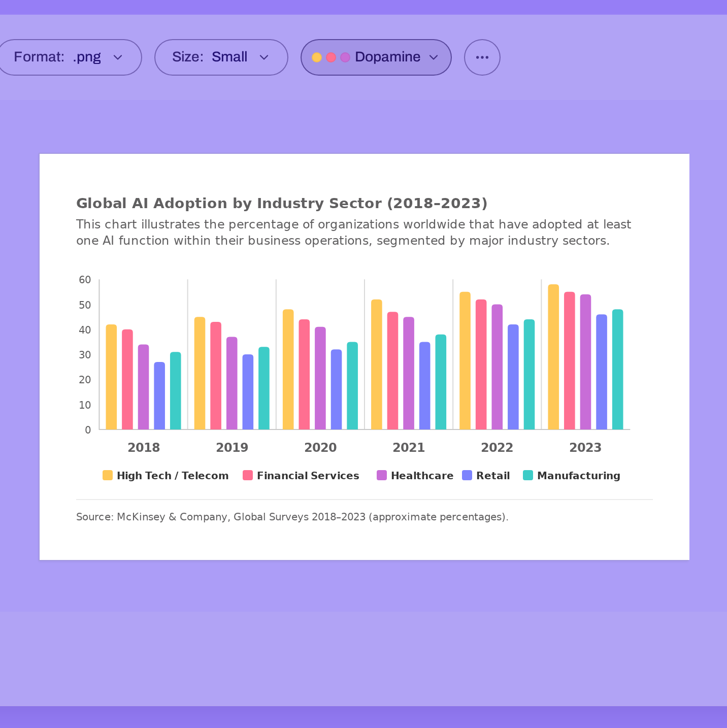Select the pink Financial Services bar for 2019
Screen dimensions: 727x728
(216, 376)
